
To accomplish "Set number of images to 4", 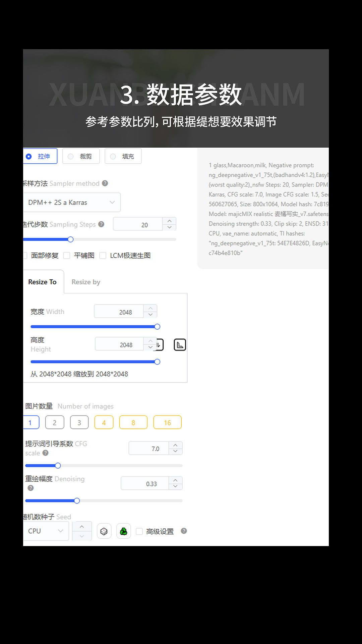I will pos(104,422).
